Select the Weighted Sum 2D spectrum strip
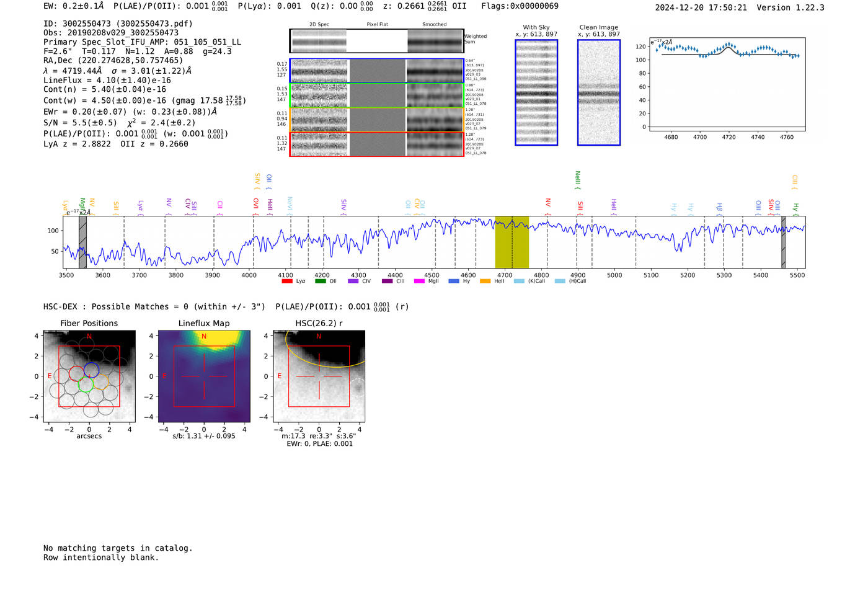The width and height of the screenshot is (868, 591). click(x=376, y=41)
